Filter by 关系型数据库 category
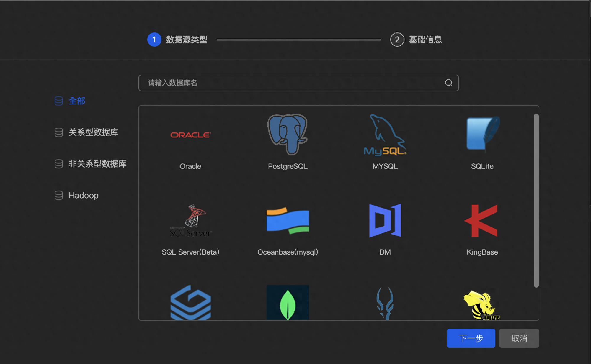This screenshot has height=364, width=591. point(93,132)
